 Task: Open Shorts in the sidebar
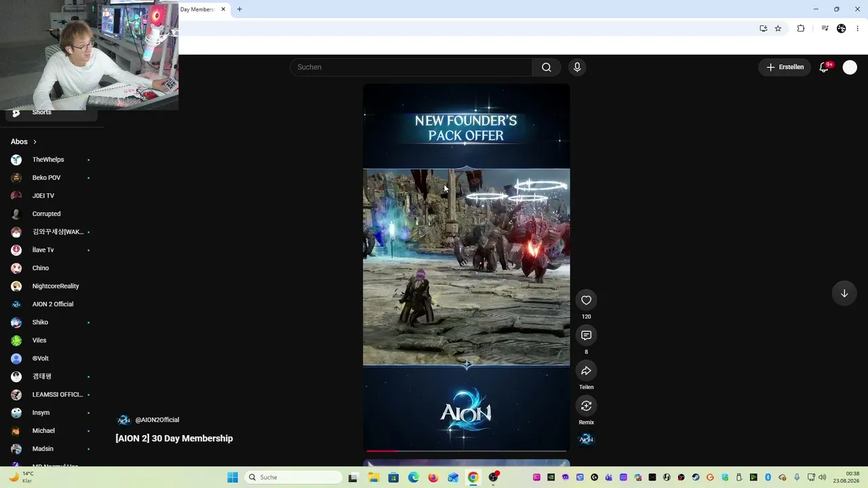point(52,113)
